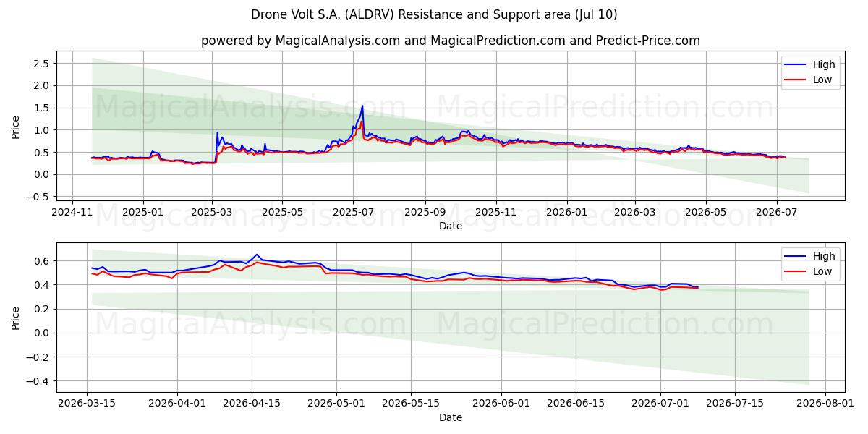Click the '2026-05' tick label on top chart
This screenshot has width=868, height=434.
tap(706, 212)
